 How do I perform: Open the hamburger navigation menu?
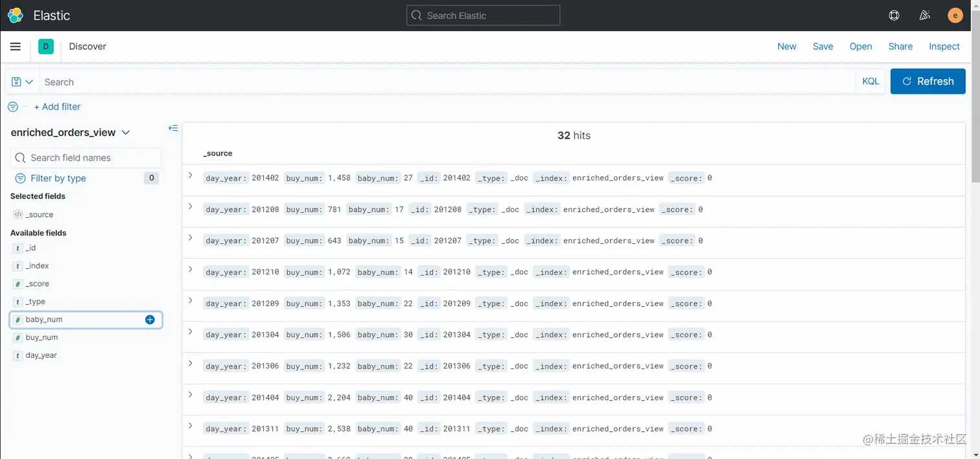(x=16, y=47)
